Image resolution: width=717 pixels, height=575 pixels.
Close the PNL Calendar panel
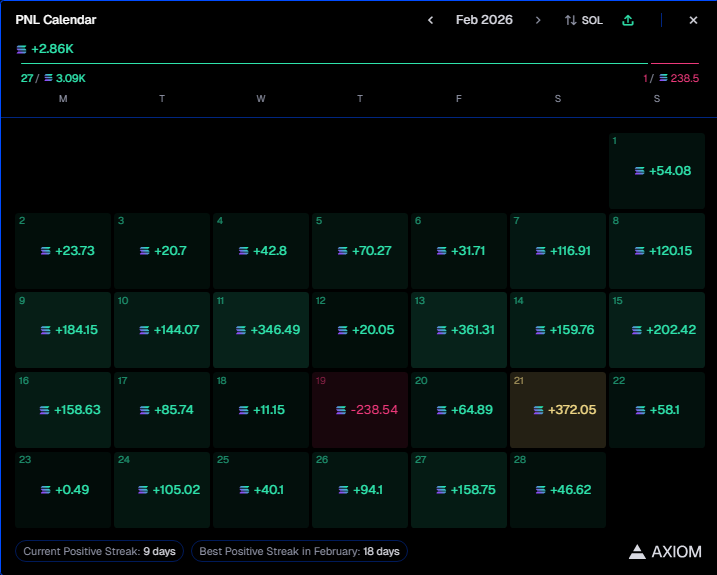(693, 20)
